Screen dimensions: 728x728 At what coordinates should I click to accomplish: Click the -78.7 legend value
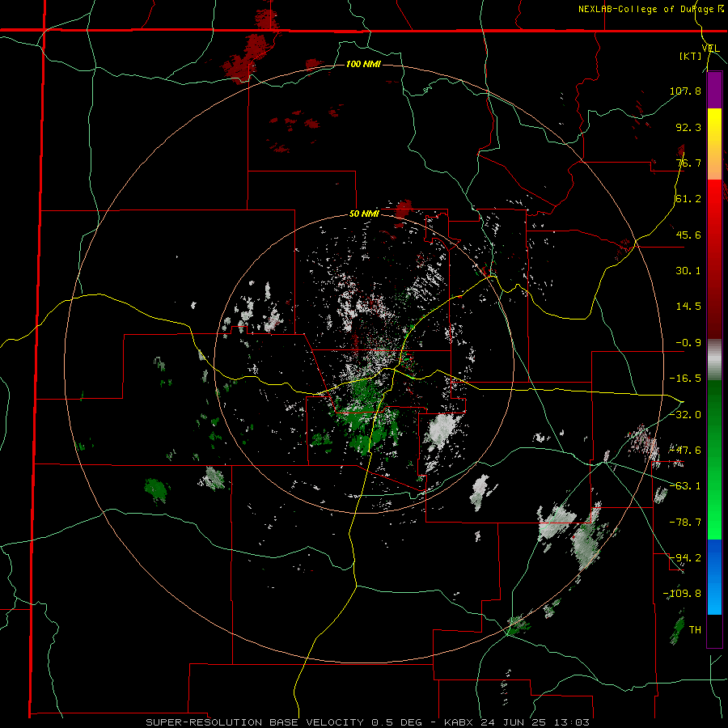tap(685, 523)
